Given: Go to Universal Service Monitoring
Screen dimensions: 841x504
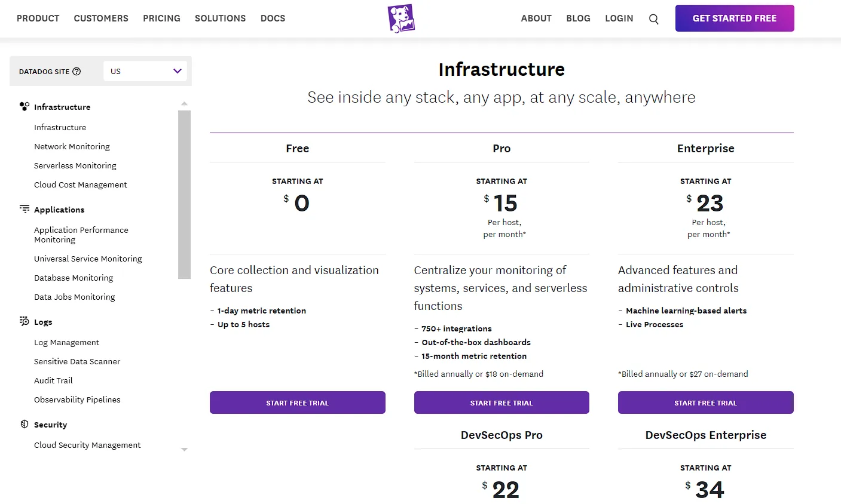Looking at the screenshot, I should (88, 259).
